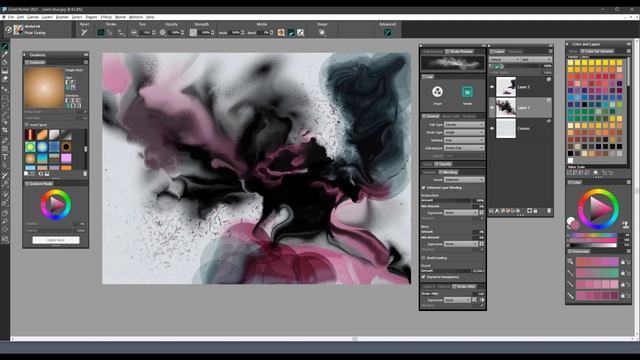Click the Size brush preview icon

click(134, 32)
